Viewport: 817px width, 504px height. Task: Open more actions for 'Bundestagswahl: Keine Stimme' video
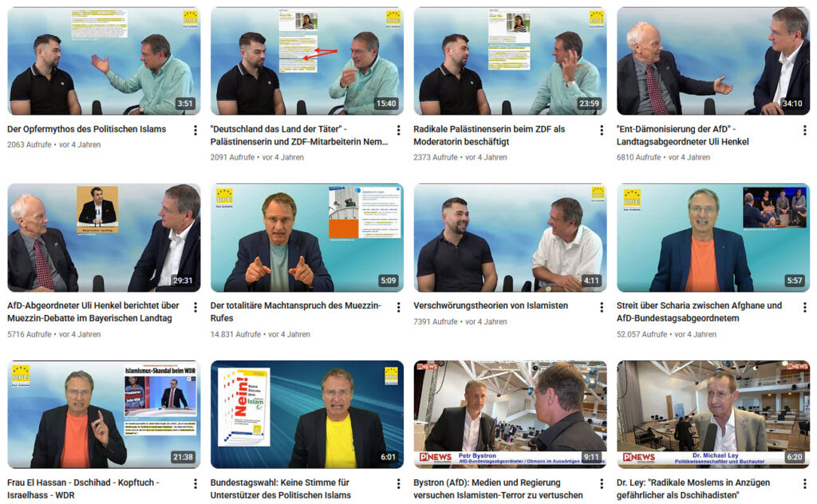click(x=399, y=484)
